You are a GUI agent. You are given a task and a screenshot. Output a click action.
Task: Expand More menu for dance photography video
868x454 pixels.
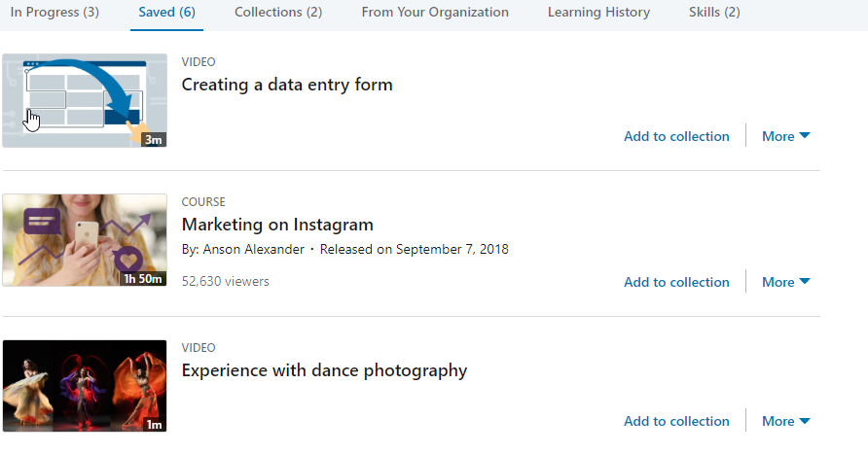tap(785, 421)
